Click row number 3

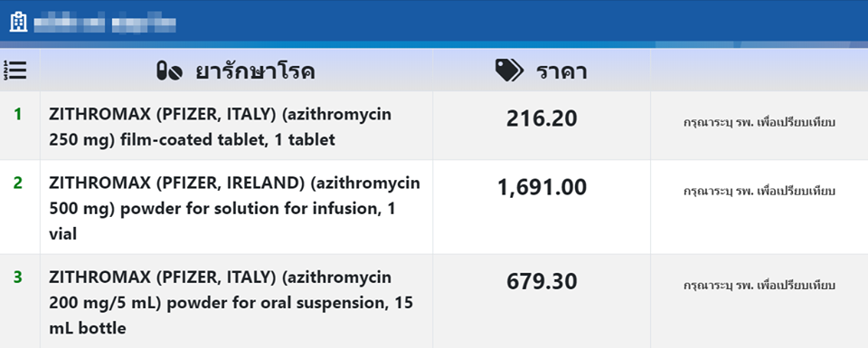click(x=18, y=277)
